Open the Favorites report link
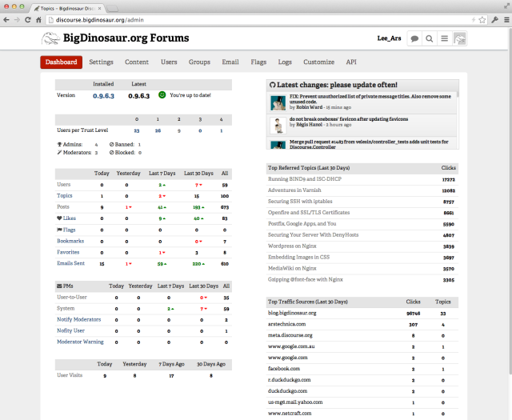 tap(68, 252)
